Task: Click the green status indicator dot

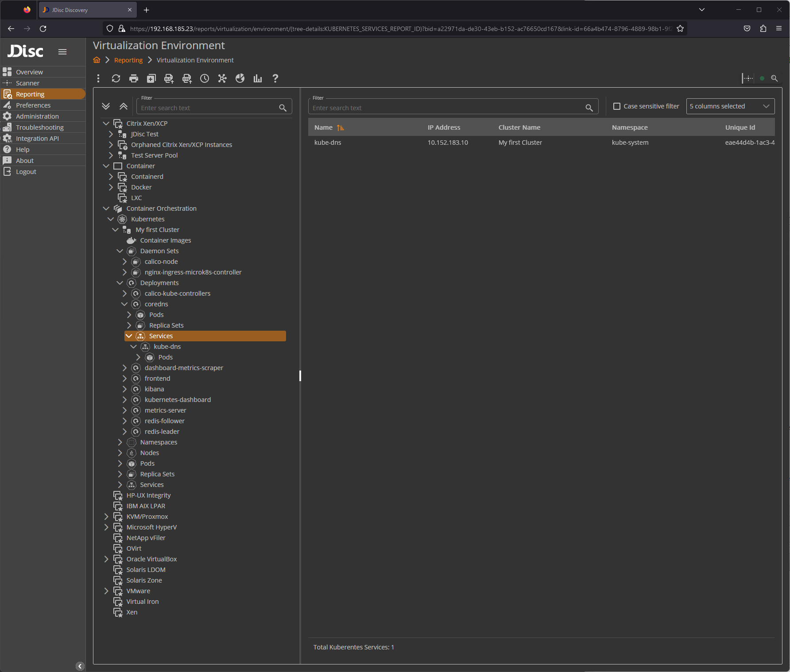Action: point(762,78)
